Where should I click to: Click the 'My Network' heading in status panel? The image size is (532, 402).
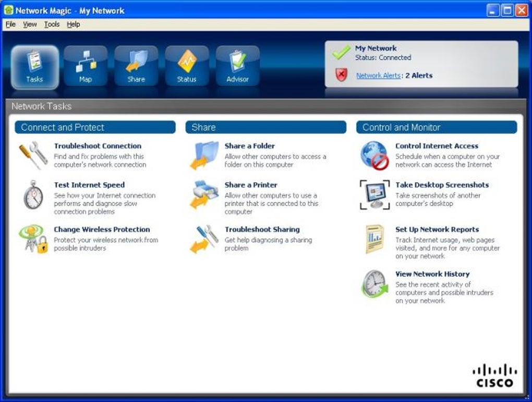(x=376, y=48)
